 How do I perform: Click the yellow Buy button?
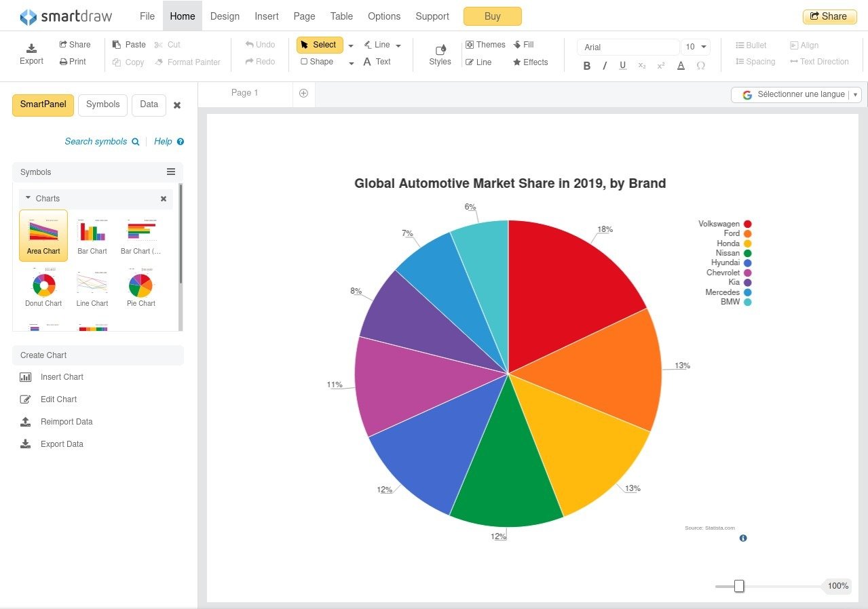click(x=493, y=16)
